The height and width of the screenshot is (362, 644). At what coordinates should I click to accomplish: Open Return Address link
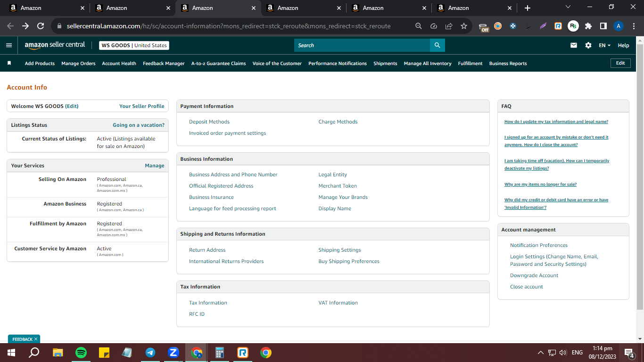[x=207, y=250]
